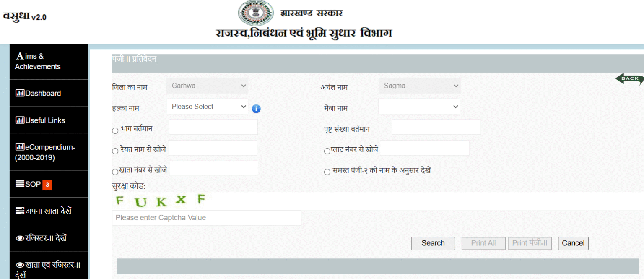Open अपना खाता देखें menu item
Image resolution: width=644 pixels, height=279 pixels.
(x=43, y=211)
